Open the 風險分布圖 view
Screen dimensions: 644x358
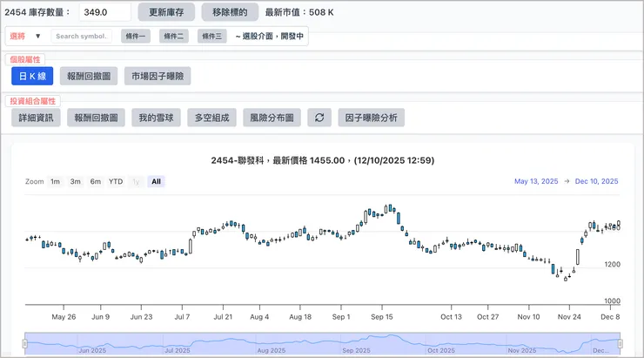tap(272, 118)
